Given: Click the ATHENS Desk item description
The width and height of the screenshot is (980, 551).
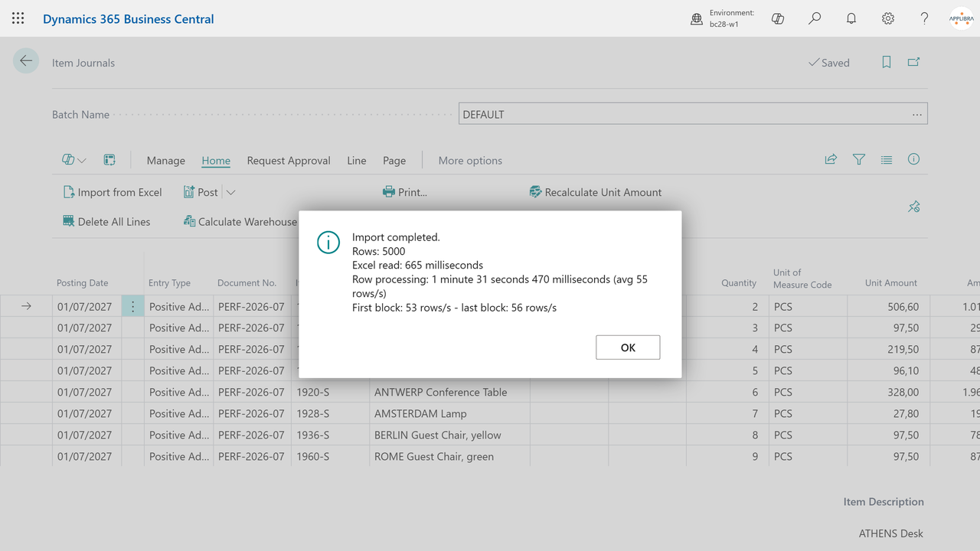Looking at the screenshot, I should 891,533.
